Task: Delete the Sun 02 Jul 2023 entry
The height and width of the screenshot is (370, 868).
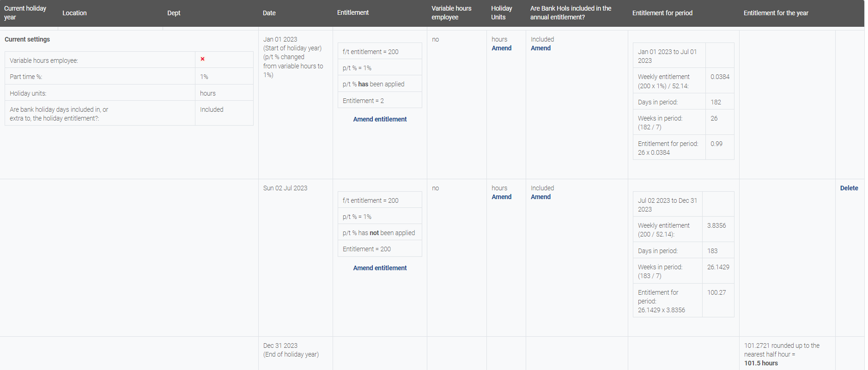Action: click(x=849, y=188)
